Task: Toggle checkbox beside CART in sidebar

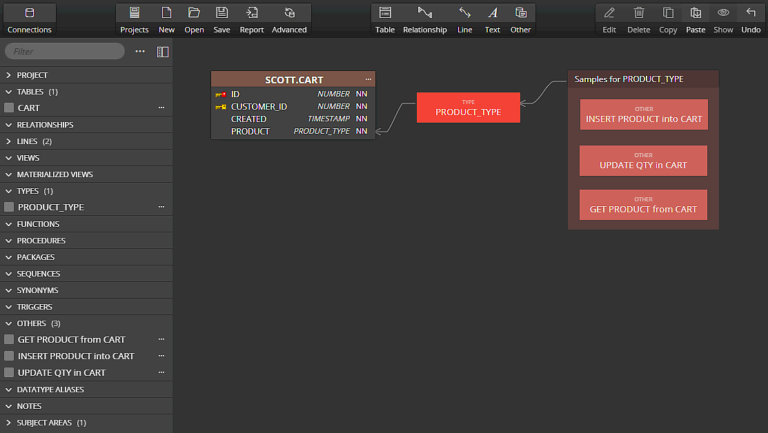Action: pos(9,108)
